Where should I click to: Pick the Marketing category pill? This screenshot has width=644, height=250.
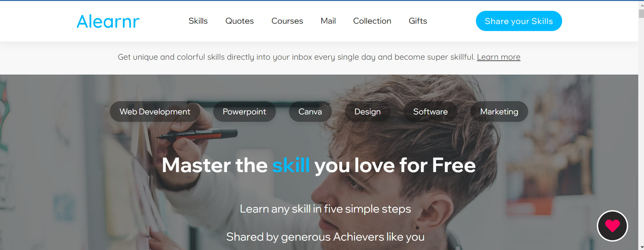tap(499, 112)
